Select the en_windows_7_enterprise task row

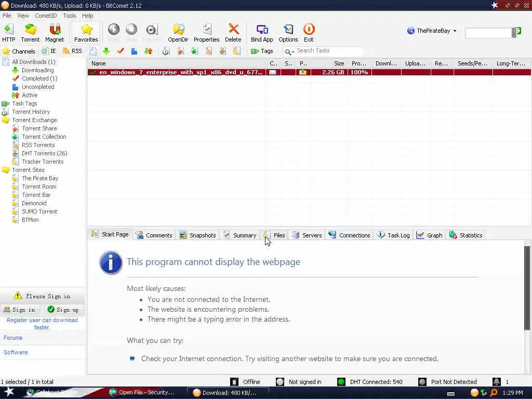(309, 72)
